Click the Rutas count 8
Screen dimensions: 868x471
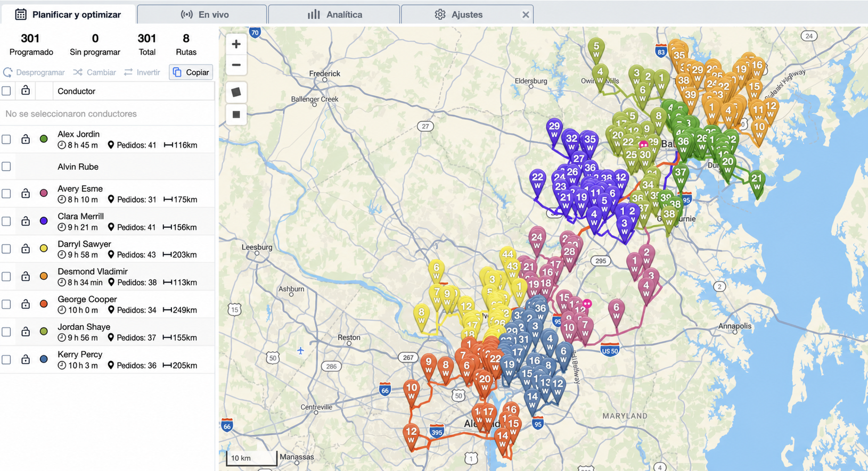(186, 38)
